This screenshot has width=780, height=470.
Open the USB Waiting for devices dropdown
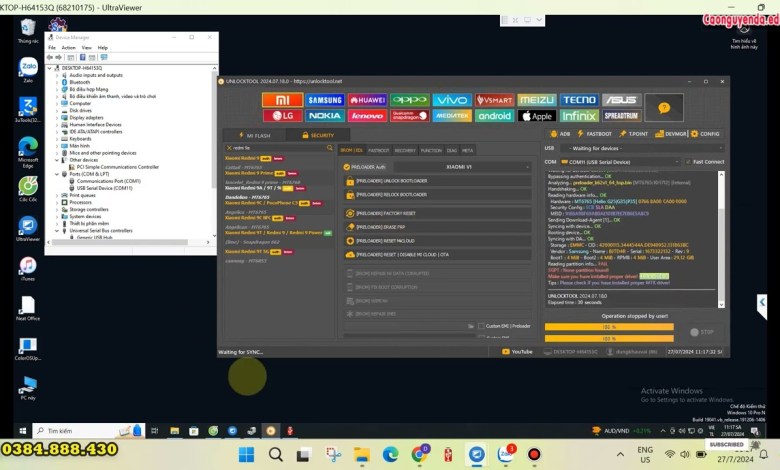(642, 148)
